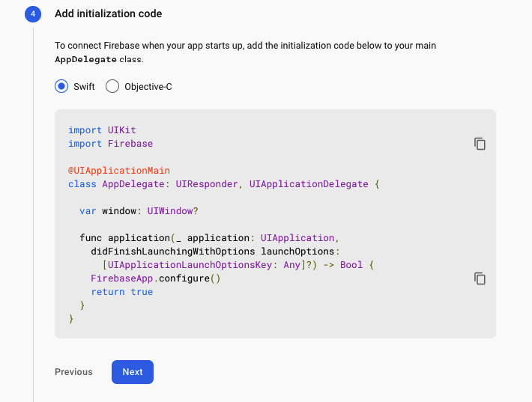
Task: Click the 'Add initialization code' heading
Action: (x=108, y=13)
